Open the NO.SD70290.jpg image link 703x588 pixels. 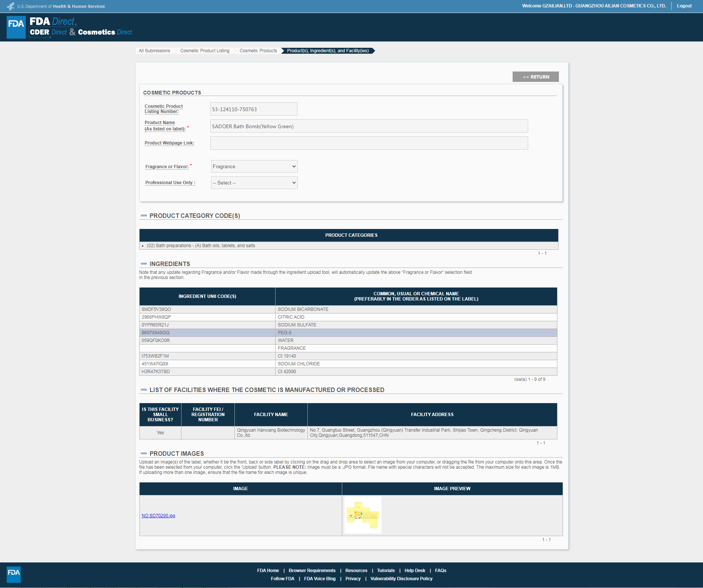[x=159, y=516]
